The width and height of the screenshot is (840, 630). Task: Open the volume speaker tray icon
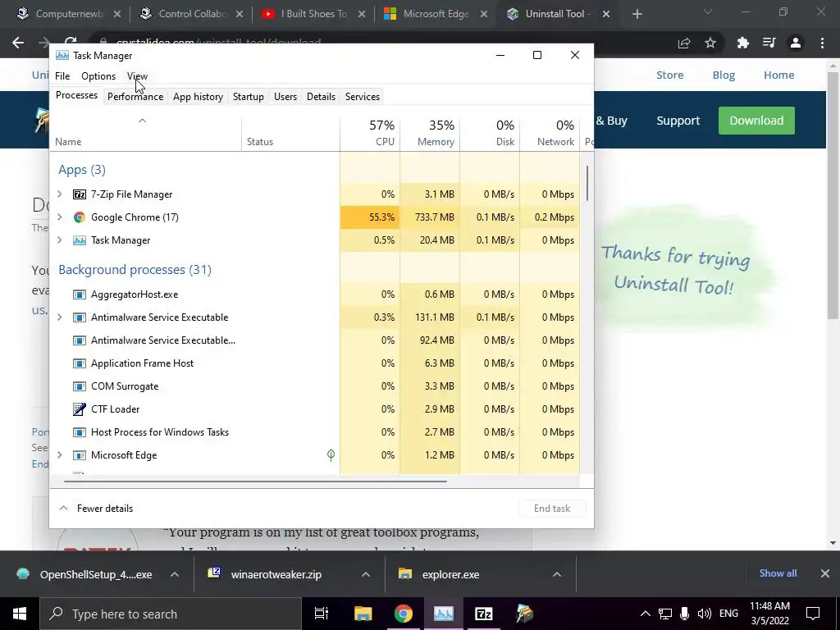tap(705, 614)
